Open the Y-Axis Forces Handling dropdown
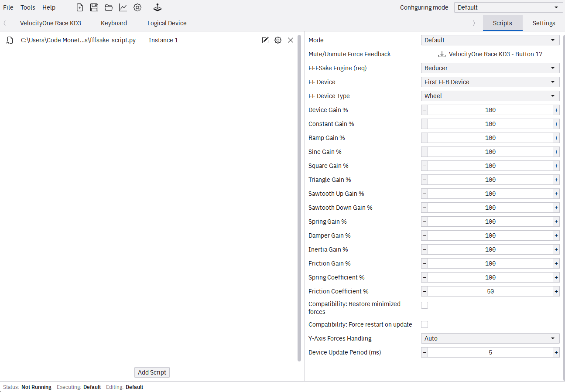 [490, 338]
